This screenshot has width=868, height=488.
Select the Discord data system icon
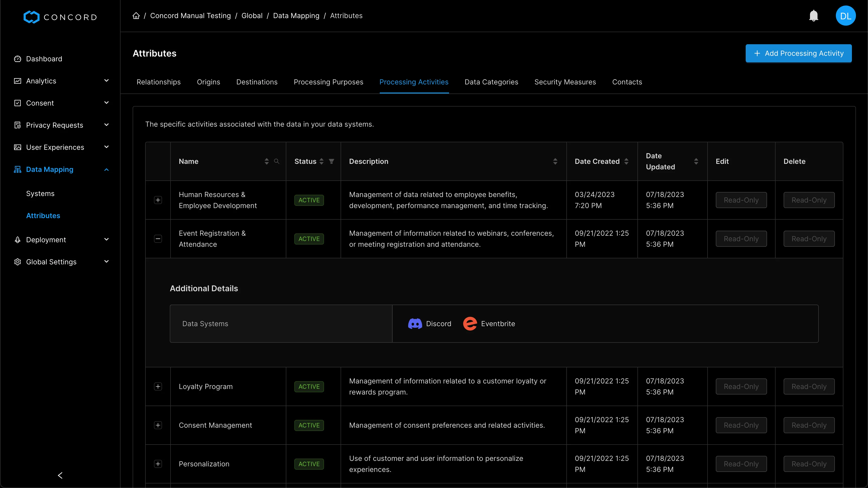pos(415,324)
